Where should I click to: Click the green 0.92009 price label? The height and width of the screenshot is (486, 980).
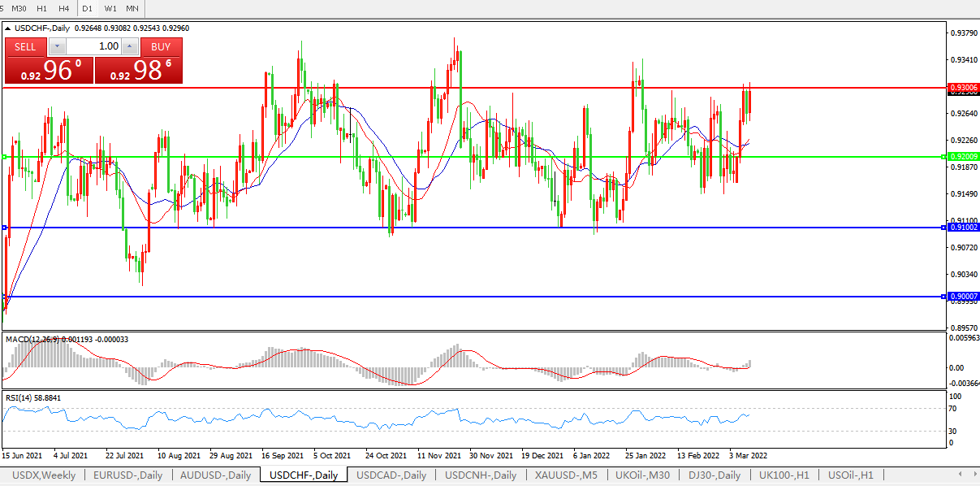click(963, 156)
